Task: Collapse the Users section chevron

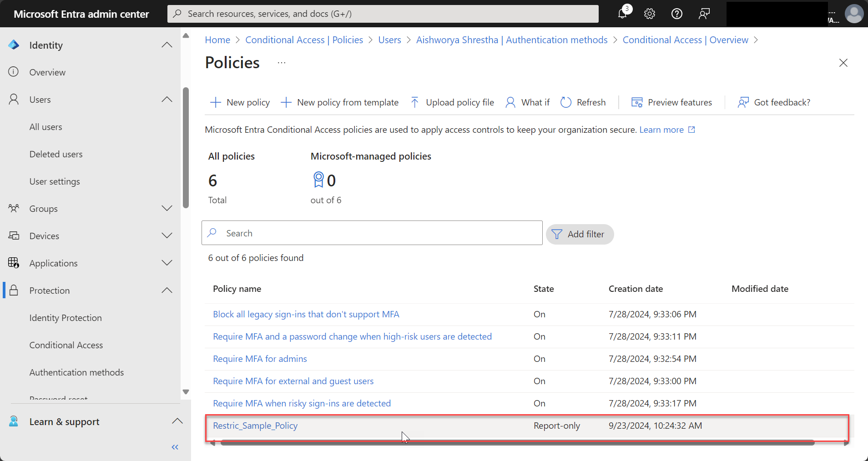Action: (167, 99)
